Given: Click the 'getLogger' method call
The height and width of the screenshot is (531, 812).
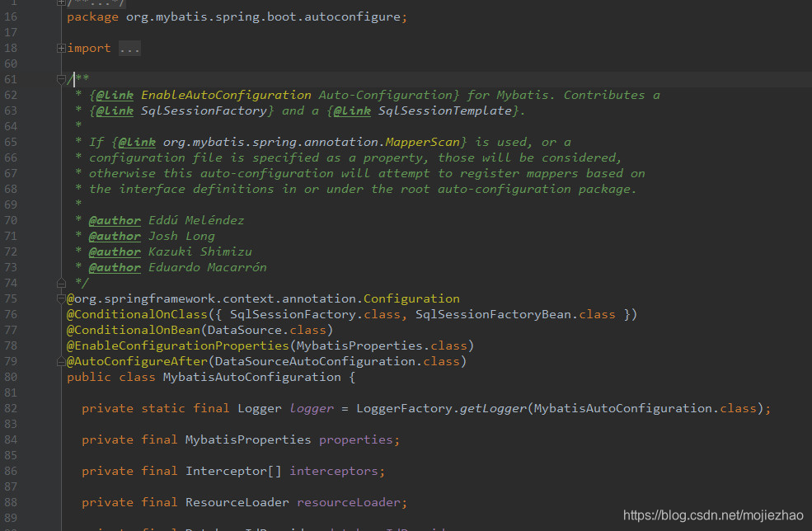Looking at the screenshot, I should click(493, 408).
